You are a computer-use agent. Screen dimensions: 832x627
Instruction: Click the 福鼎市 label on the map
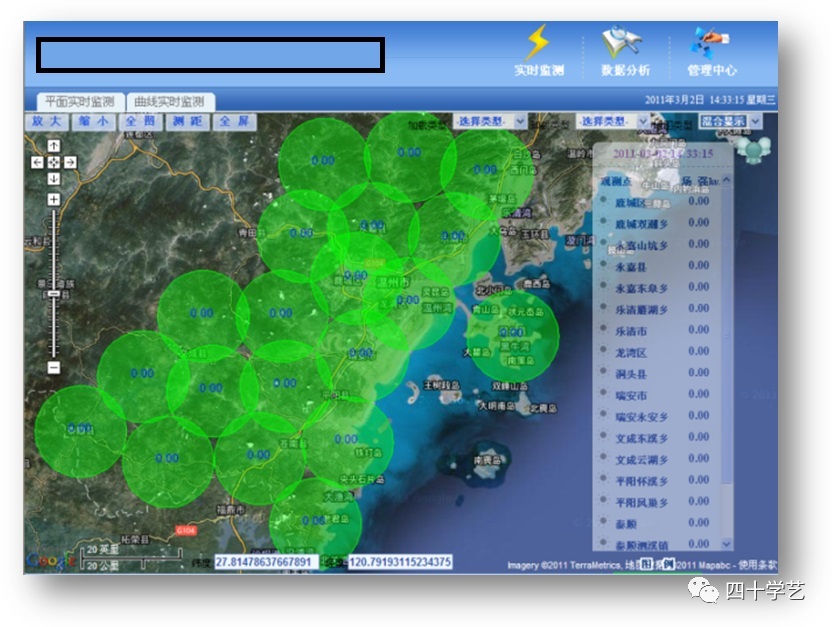(230, 509)
